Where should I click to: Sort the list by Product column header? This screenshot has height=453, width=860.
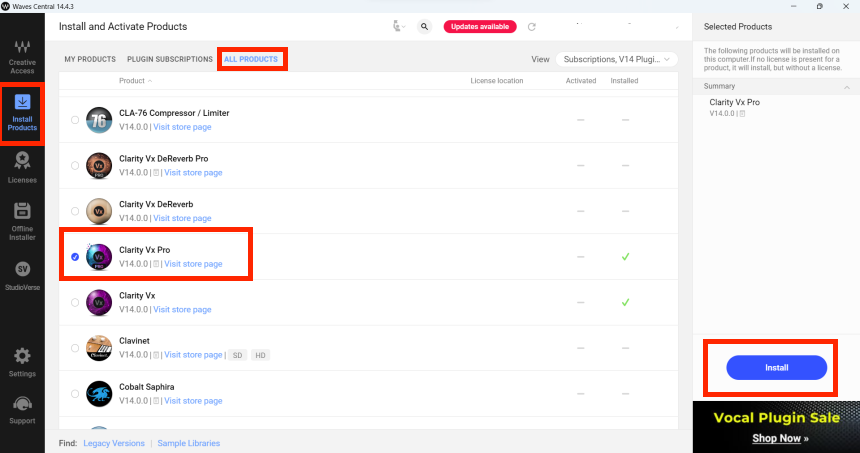click(x=135, y=81)
